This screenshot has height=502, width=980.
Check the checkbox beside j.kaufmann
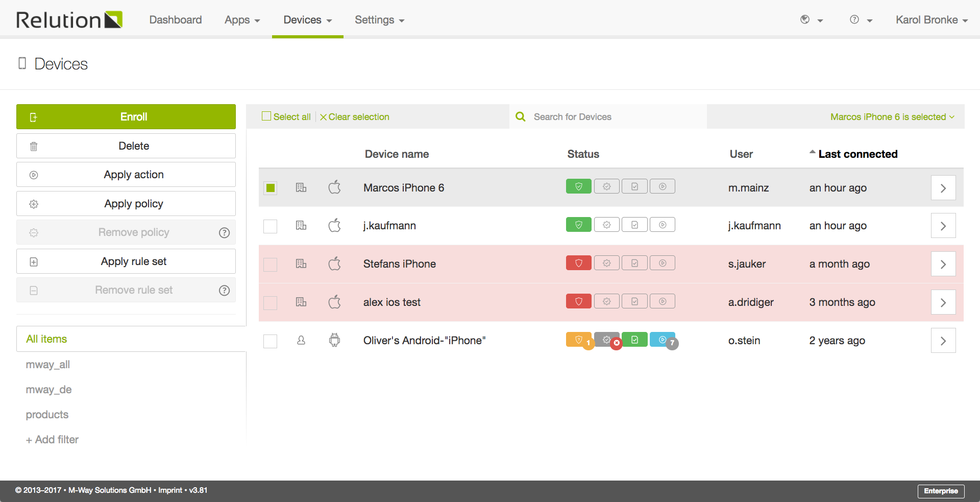pos(270,226)
